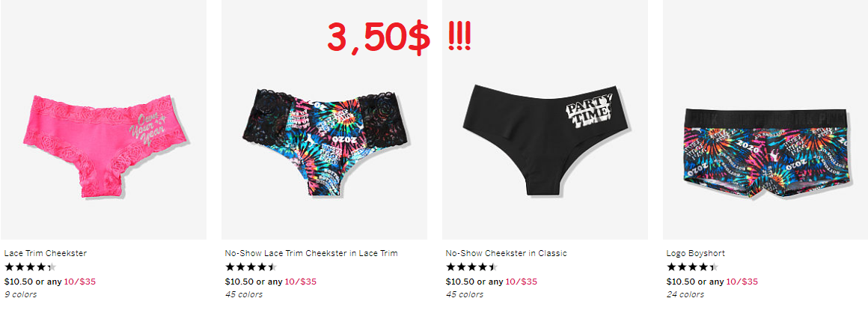This screenshot has width=868, height=313.
Task: Open the pink Lace Trim Cheekster product image
Action: 103,120
